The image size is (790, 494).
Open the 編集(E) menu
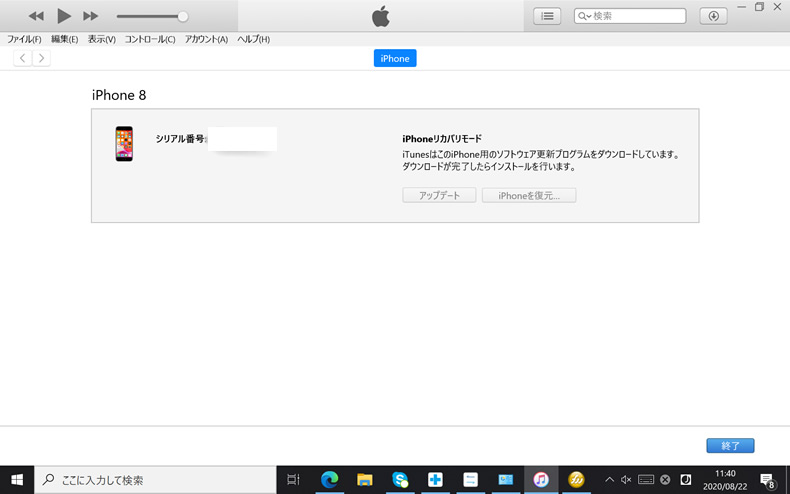(64, 39)
